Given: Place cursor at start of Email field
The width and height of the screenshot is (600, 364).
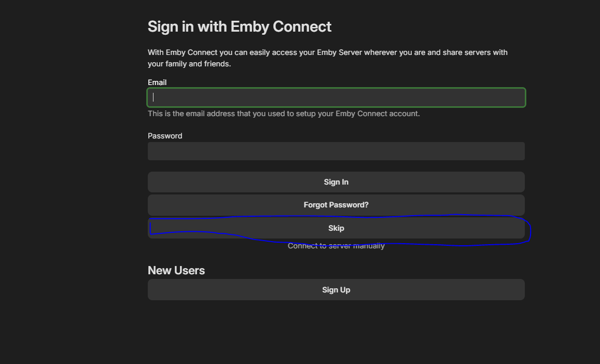Looking at the screenshot, I should pos(154,97).
